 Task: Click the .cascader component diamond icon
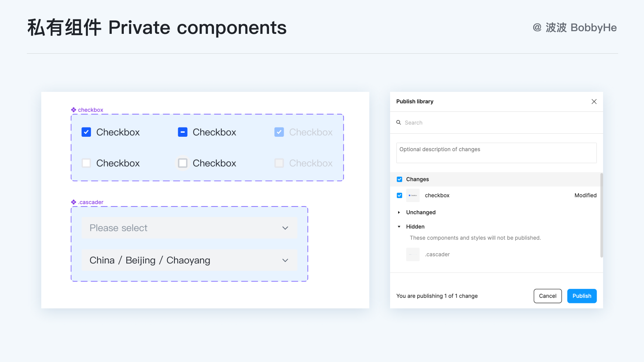click(x=73, y=202)
